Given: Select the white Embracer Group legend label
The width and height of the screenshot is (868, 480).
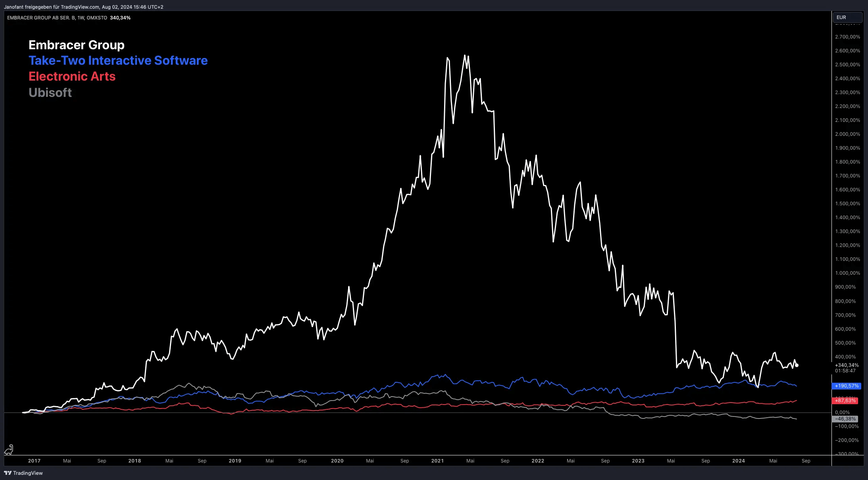Looking at the screenshot, I should tap(77, 45).
